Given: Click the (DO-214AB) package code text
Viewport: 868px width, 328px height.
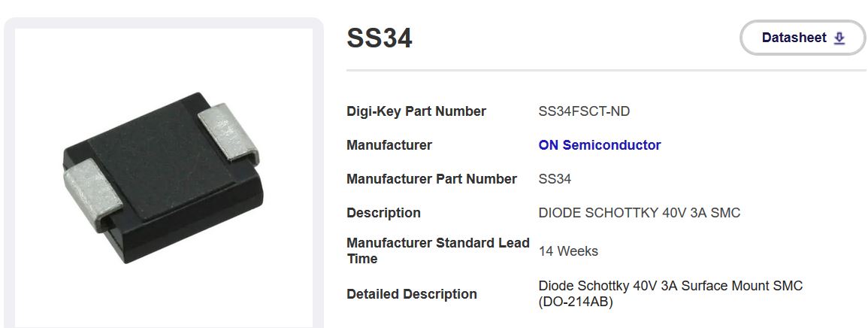Looking at the screenshot, I should [x=576, y=302].
